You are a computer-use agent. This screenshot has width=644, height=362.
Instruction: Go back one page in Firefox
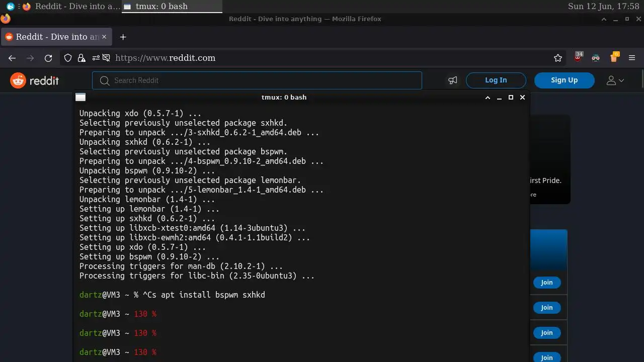point(12,58)
